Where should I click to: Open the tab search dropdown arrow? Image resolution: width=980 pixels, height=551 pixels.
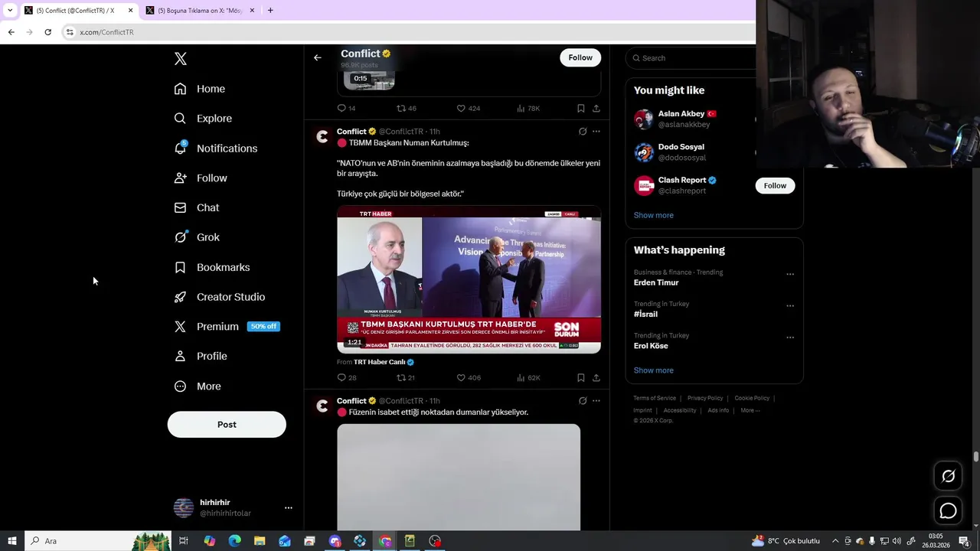(9, 11)
